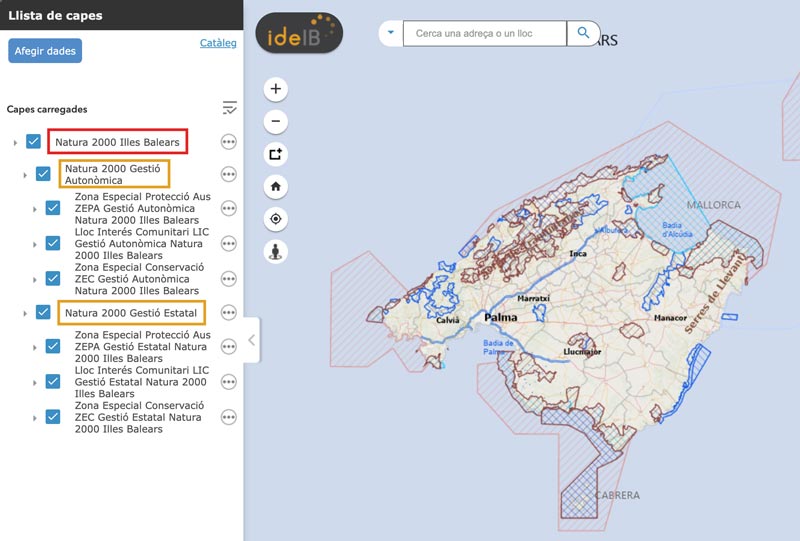Disable the Natura 2000 Gestió Estatal layer
Viewport: 800px width, 541px height.
point(43,312)
